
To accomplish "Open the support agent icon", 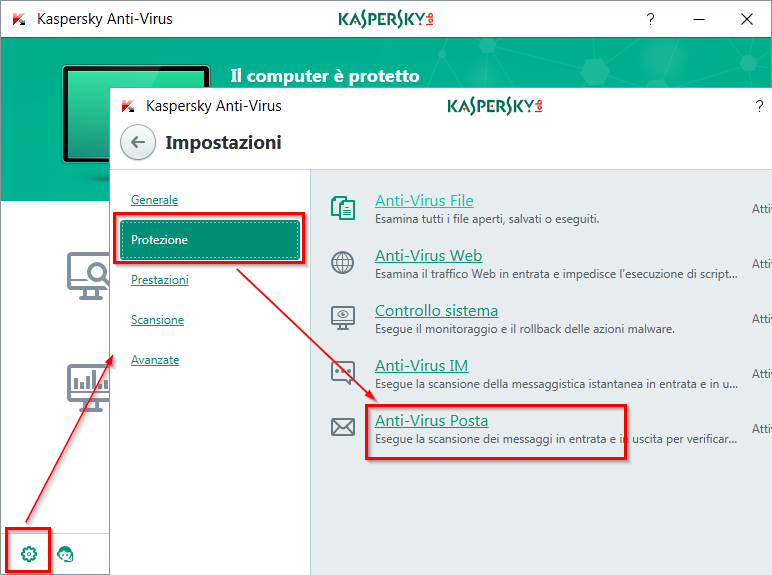I will pos(65,554).
